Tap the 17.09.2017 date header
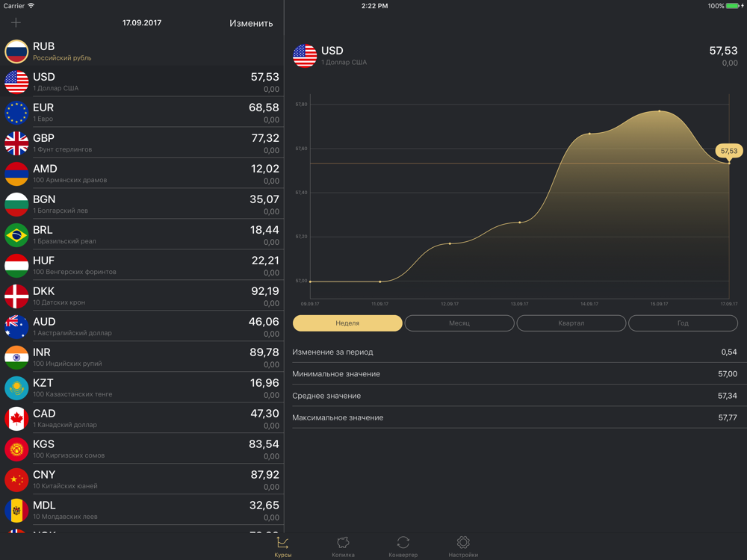Viewport: 747px width, 560px height. 142,22
